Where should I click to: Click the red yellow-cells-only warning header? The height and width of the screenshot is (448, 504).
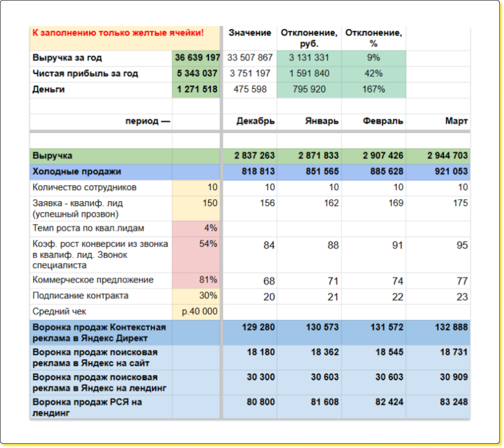click(x=118, y=33)
